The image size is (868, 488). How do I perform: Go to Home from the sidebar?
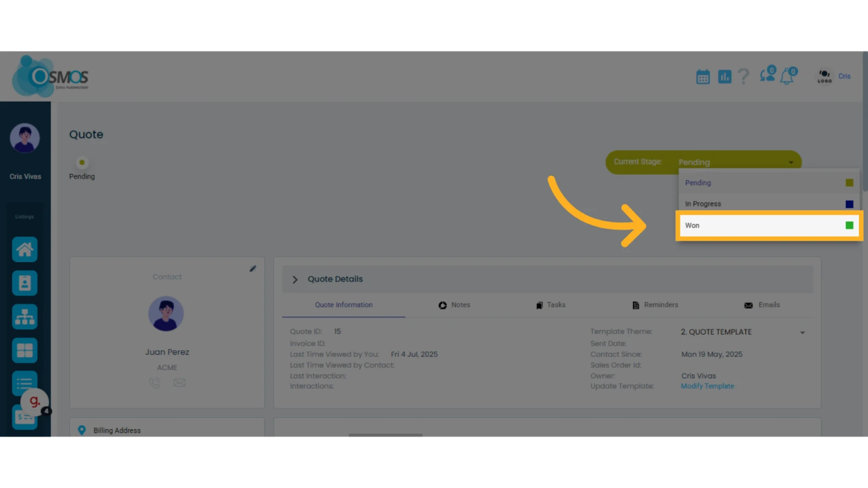pyautogui.click(x=25, y=249)
